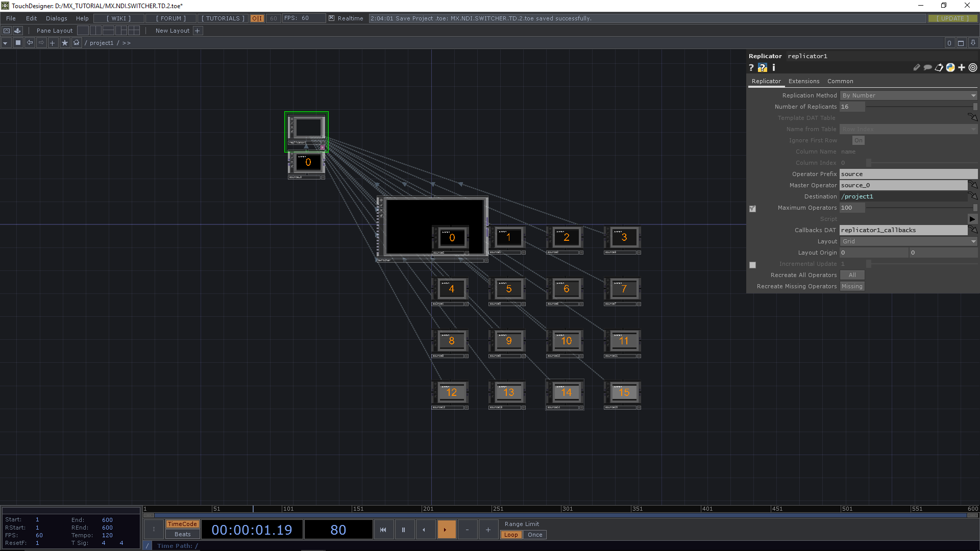This screenshot has height=551, width=980.
Task: Click the plus customize icon in parameter header
Action: [x=962, y=67]
